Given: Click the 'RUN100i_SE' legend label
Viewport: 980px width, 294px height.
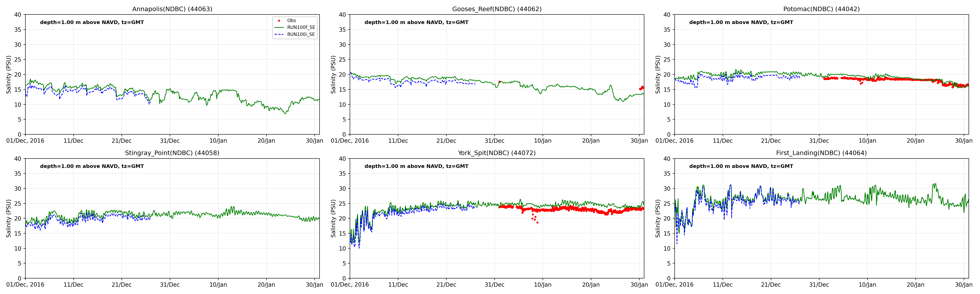Looking at the screenshot, I should click(301, 34).
